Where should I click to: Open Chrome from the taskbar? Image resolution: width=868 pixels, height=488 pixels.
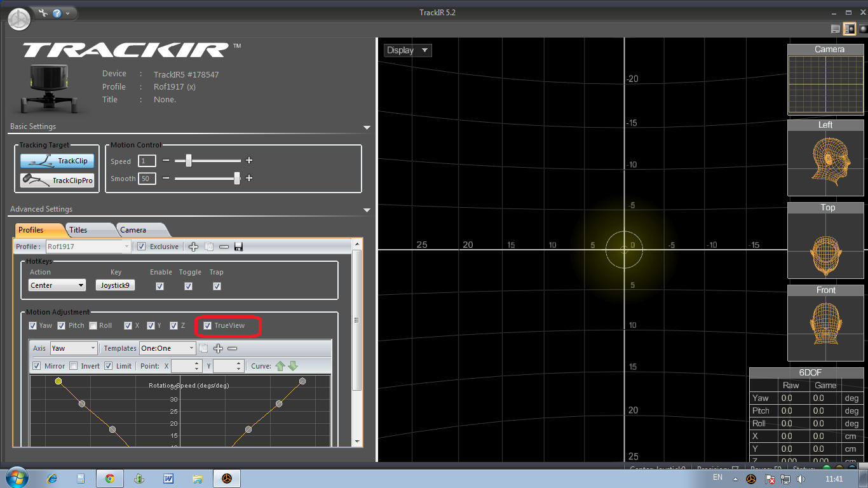tap(110, 478)
